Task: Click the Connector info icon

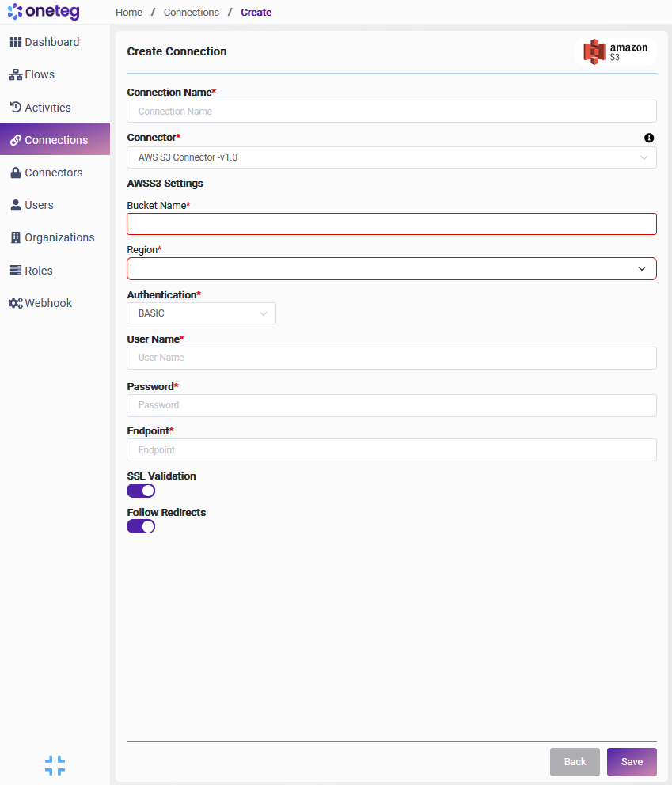Action: [649, 138]
